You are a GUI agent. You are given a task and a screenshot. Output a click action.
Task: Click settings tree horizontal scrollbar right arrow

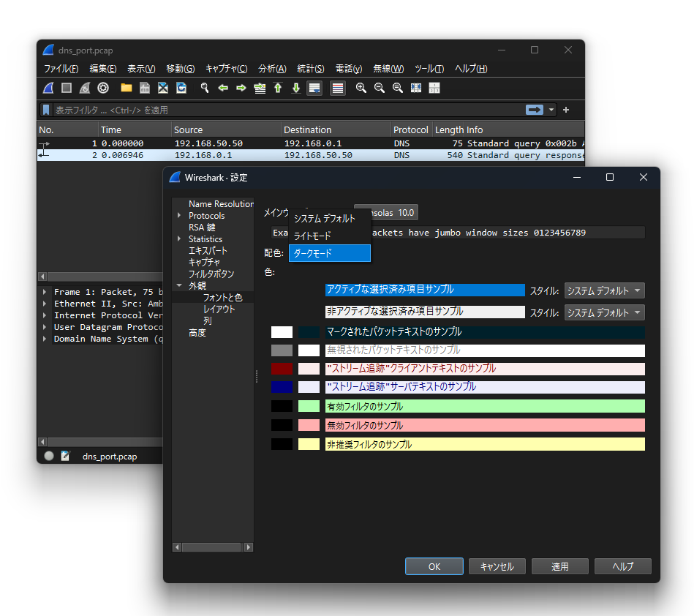click(x=249, y=547)
